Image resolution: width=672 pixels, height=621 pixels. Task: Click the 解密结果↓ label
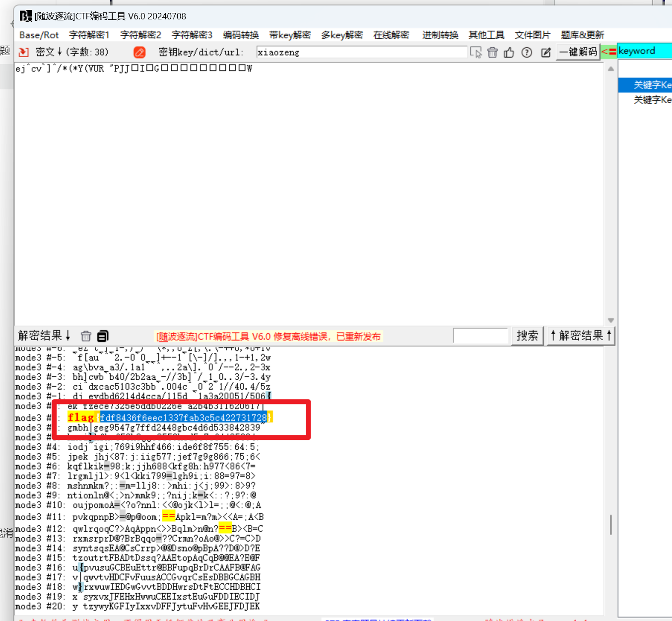45,336
